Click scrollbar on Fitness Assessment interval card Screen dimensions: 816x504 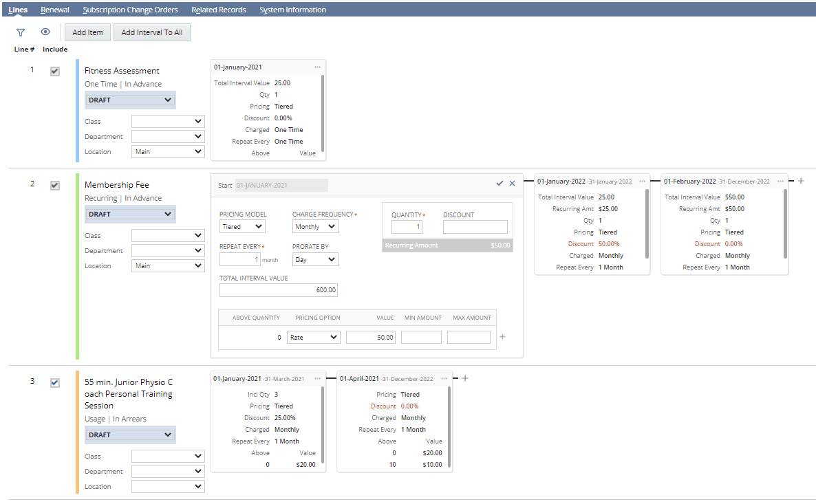pos(323,113)
